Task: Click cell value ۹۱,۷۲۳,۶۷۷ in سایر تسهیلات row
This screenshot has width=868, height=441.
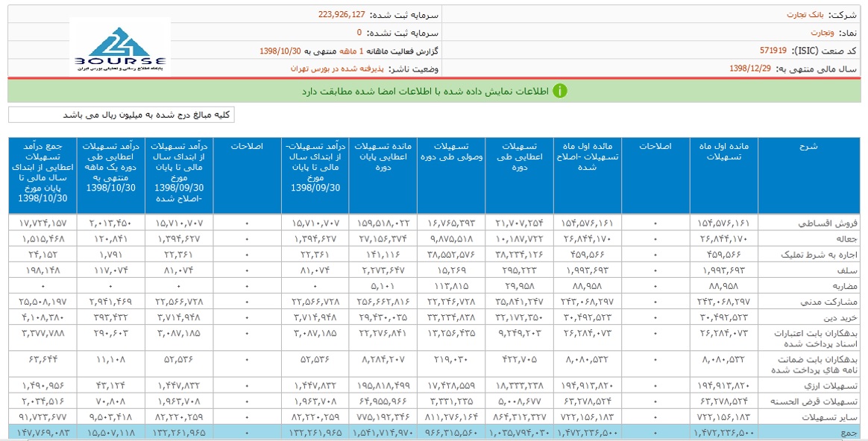Action: (43, 416)
